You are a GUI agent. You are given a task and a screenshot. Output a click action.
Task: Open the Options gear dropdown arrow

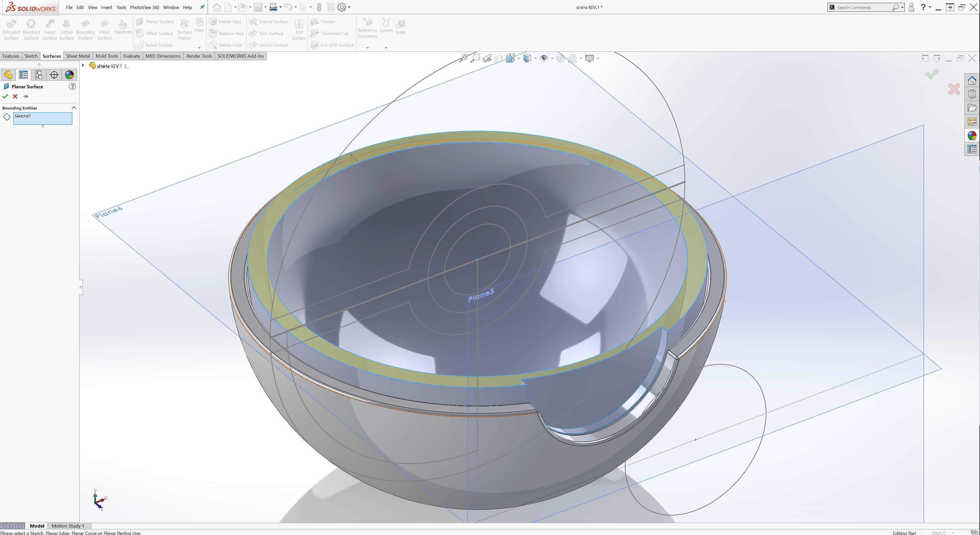(x=349, y=7)
